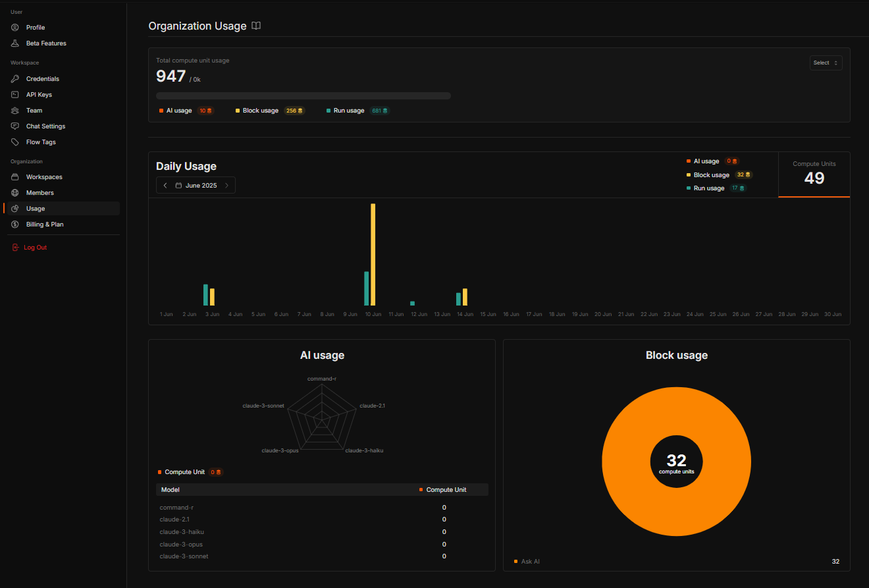Select the API Keys icon in sidebar
869x588 pixels.
[x=14, y=94]
